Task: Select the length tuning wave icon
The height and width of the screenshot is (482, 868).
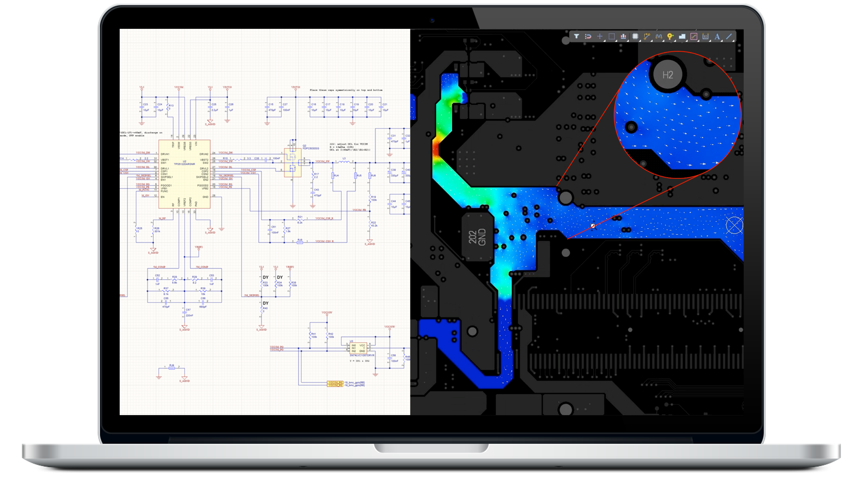Action: (x=659, y=36)
